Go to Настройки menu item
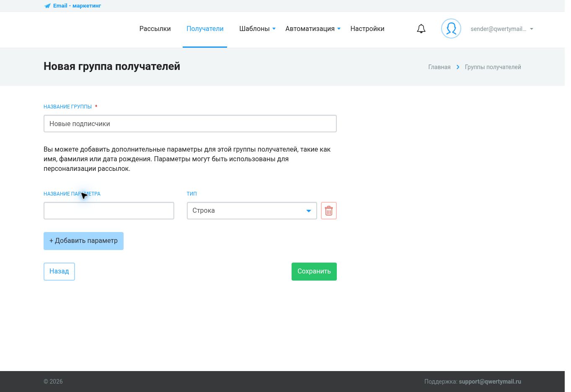Viewport: 571px width, 392px height. click(x=367, y=29)
